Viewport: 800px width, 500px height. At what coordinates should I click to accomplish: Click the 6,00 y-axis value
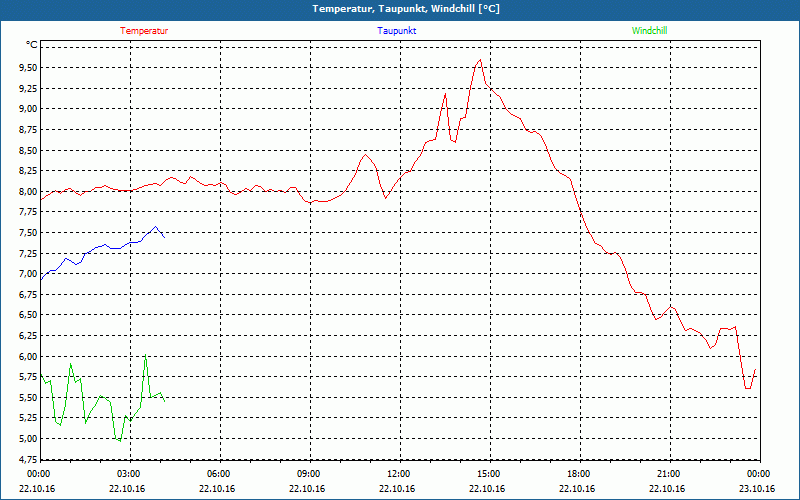click(28, 356)
